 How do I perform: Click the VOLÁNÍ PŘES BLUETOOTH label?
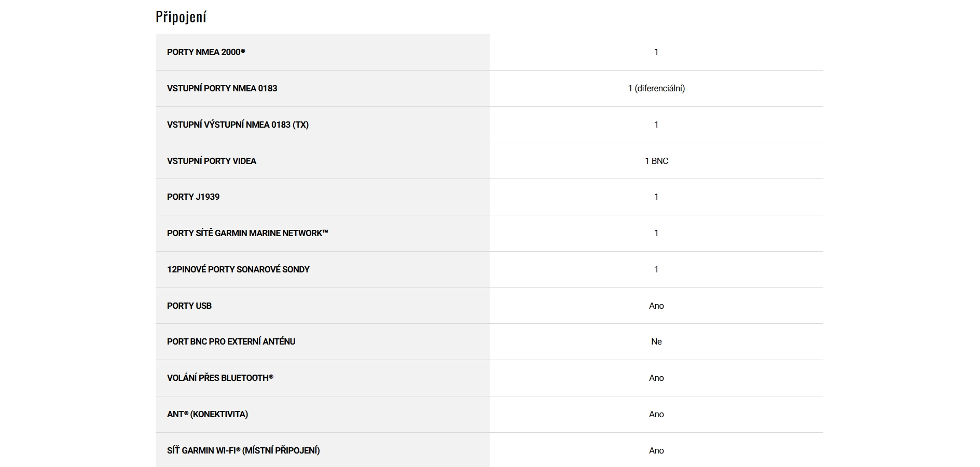pyautogui.click(x=220, y=378)
